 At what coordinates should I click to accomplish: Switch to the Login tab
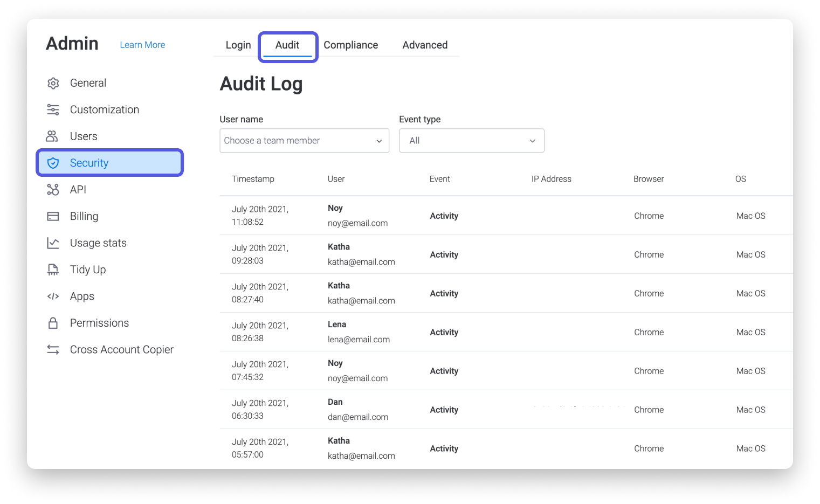click(238, 45)
